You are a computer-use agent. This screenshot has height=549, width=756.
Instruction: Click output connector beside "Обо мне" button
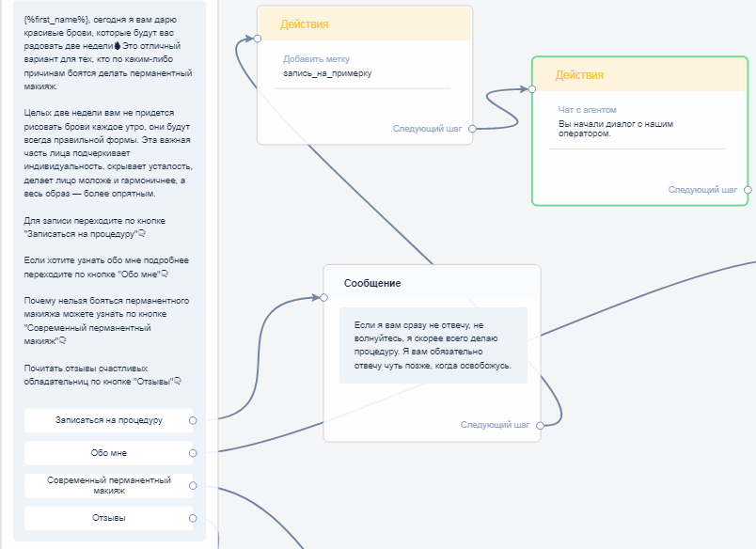point(193,453)
